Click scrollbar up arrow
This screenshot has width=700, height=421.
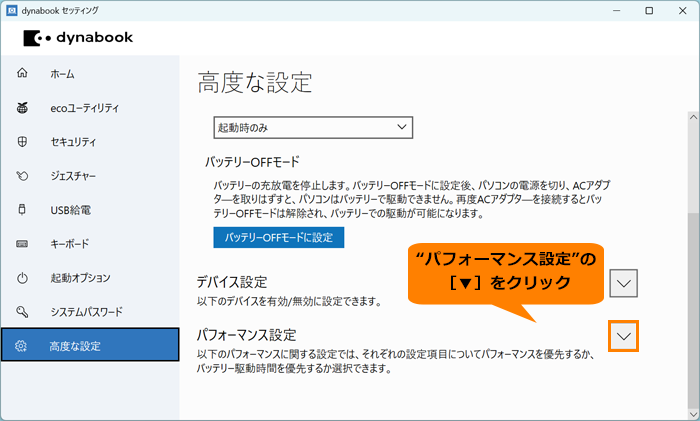(693, 117)
